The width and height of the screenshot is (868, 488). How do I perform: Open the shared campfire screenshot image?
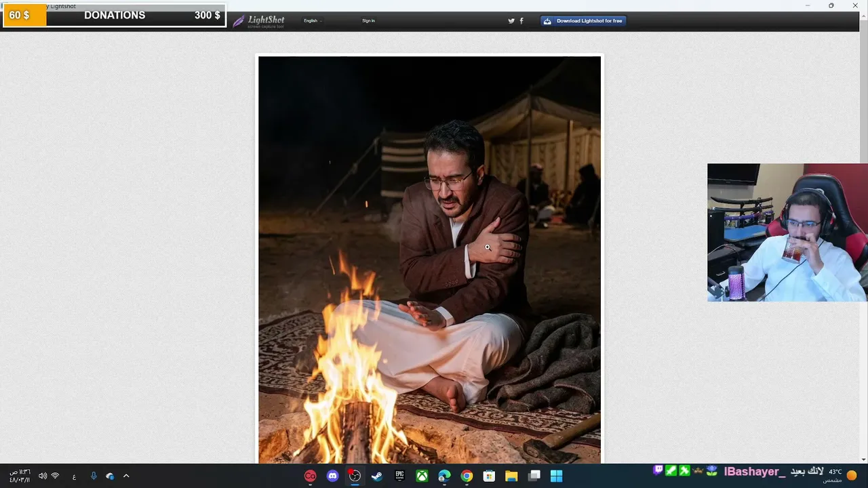click(429, 260)
